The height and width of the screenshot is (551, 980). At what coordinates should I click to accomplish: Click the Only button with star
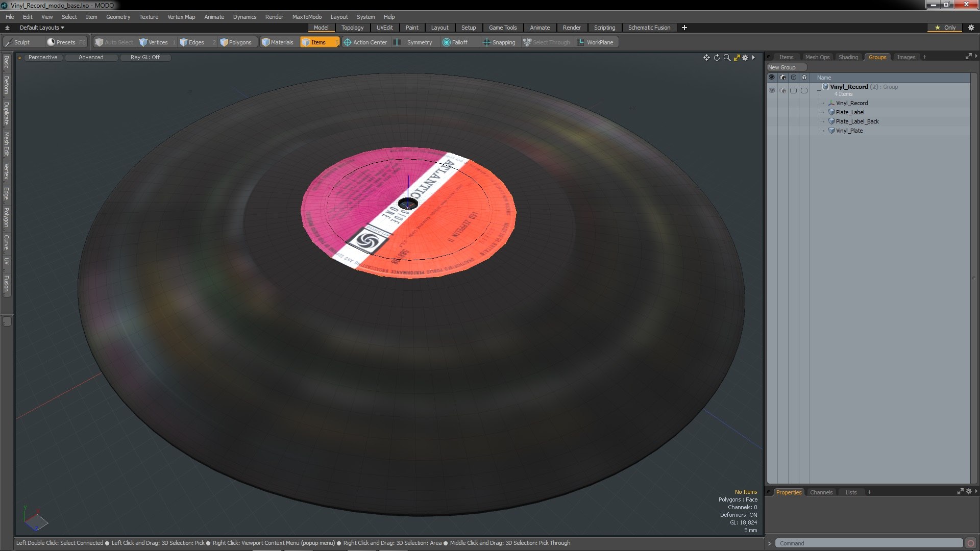(x=945, y=28)
